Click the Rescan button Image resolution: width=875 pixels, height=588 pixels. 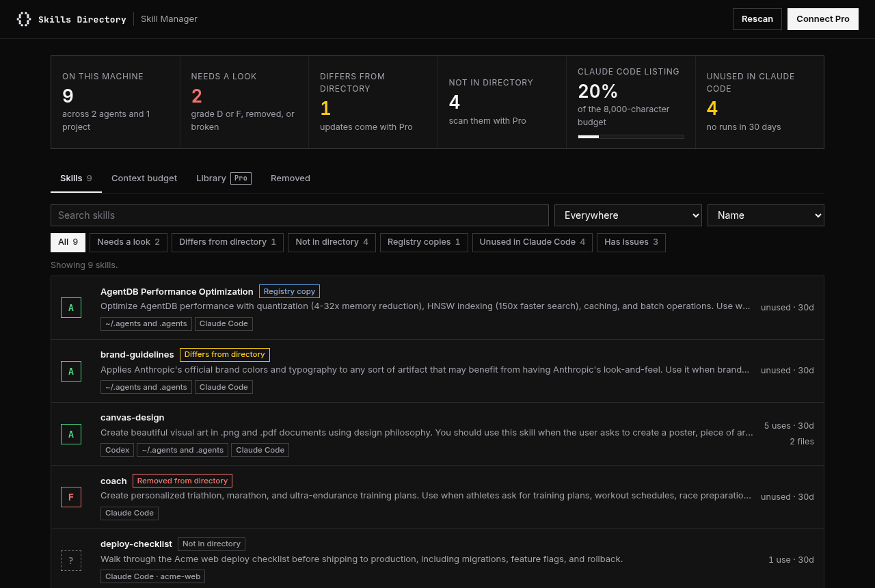pos(757,19)
